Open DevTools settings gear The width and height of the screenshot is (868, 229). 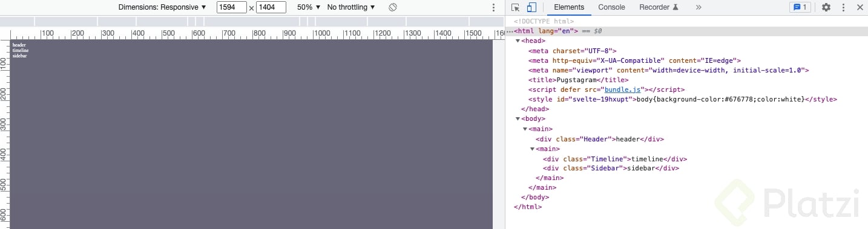click(x=826, y=7)
